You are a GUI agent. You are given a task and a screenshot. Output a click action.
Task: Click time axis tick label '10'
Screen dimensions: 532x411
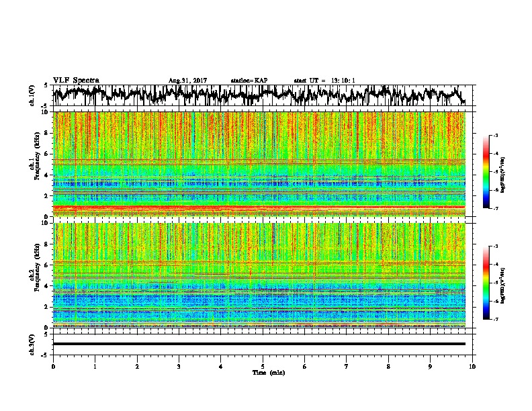click(472, 367)
